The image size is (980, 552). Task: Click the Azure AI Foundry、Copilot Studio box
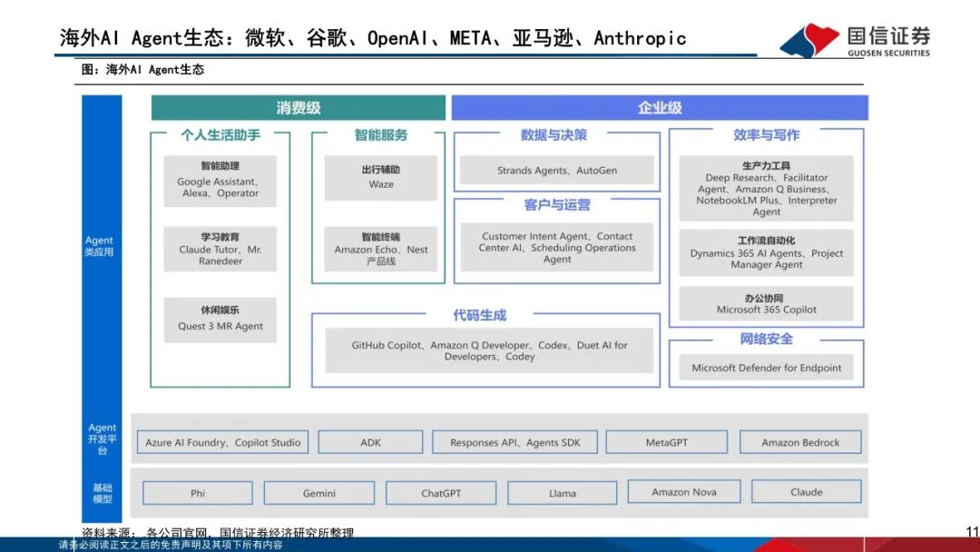tap(222, 442)
